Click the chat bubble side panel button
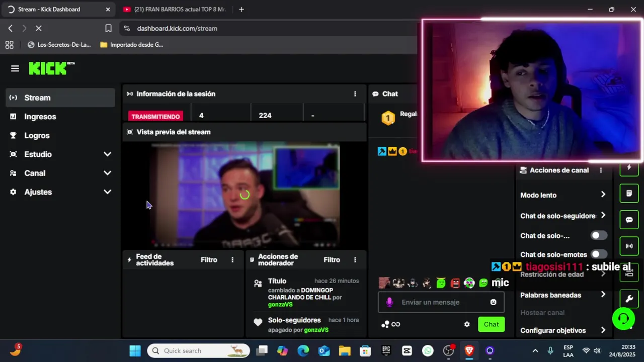Screen dimensions: 644x362 point(629,220)
